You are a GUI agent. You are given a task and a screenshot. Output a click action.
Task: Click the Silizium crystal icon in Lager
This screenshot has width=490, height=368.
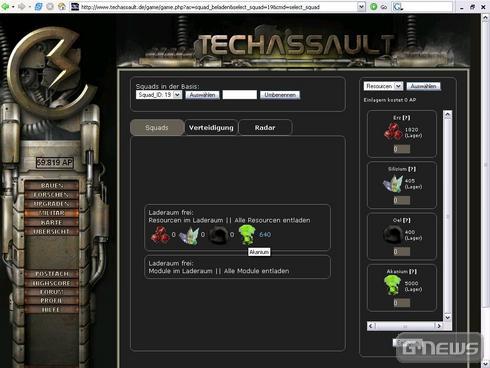pos(393,184)
